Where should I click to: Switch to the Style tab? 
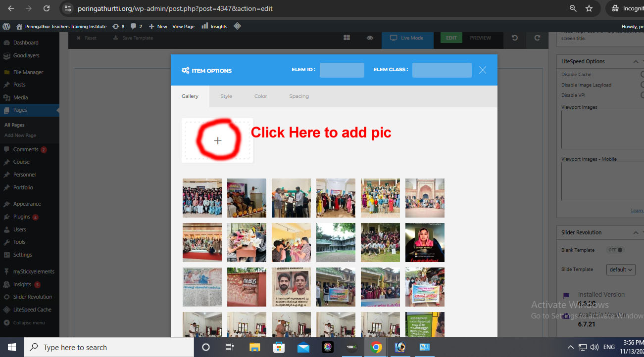[x=226, y=96]
